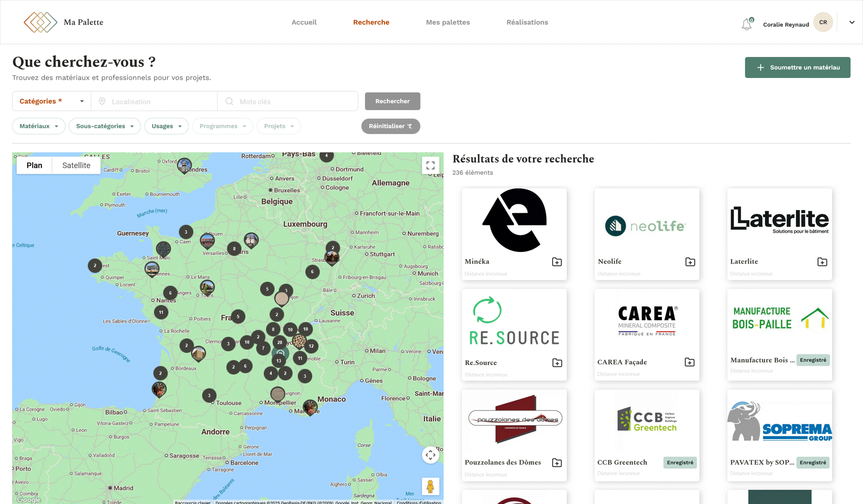
Task: Open the notifications bell
Action: click(x=747, y=24)
